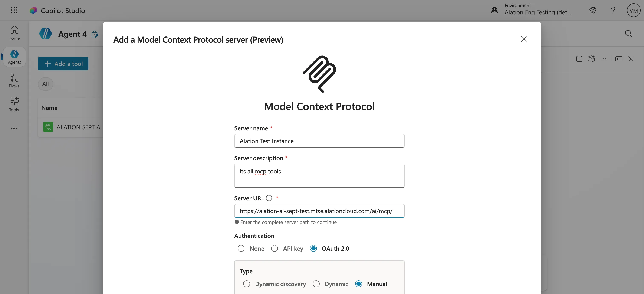The width and height of the screenshot is (644, 294).
Task: Open the three-dot menu near panel top
Action: [x=603, y=59]
